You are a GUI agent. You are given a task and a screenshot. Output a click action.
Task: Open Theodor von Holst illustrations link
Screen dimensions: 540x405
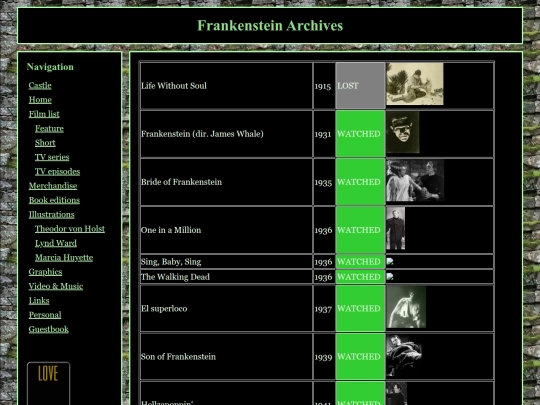(70, 229)
